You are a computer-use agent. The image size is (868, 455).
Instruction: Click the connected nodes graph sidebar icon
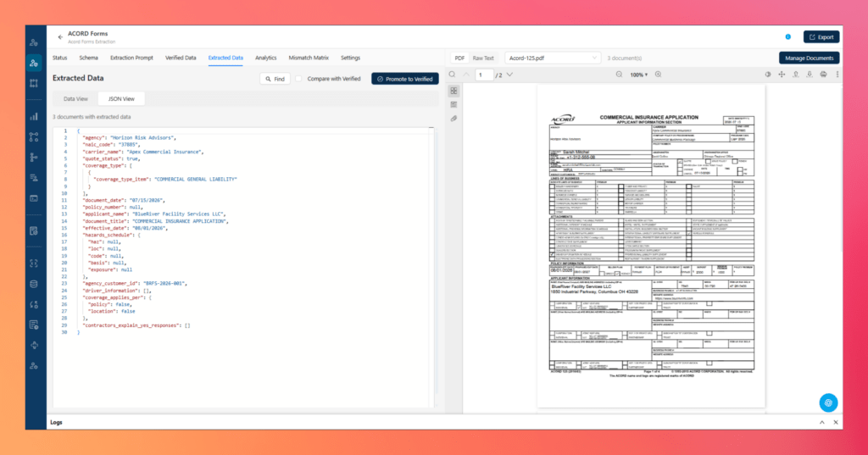pyautogui.click(x=34, y=136)
